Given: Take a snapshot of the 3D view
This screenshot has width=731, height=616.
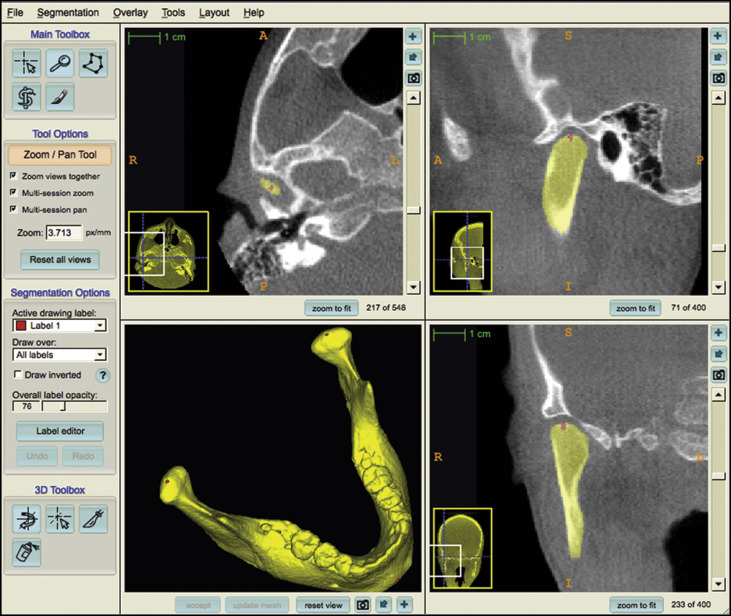Looking at the screenshot, I should click(x=363, y=605).
